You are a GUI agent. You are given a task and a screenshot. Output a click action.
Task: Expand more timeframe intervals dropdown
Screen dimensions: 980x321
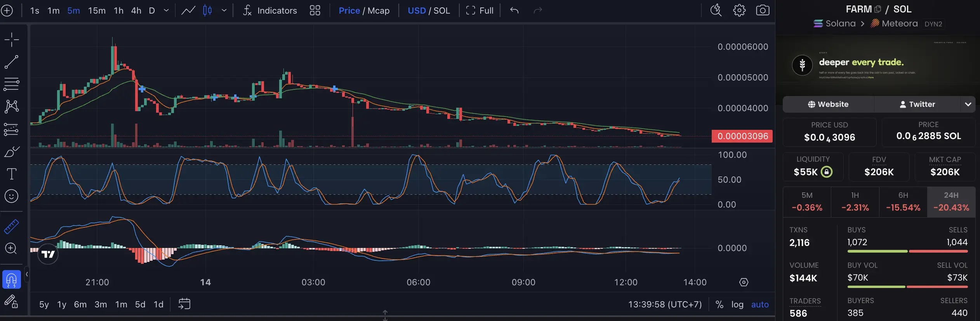pos(166,10)
